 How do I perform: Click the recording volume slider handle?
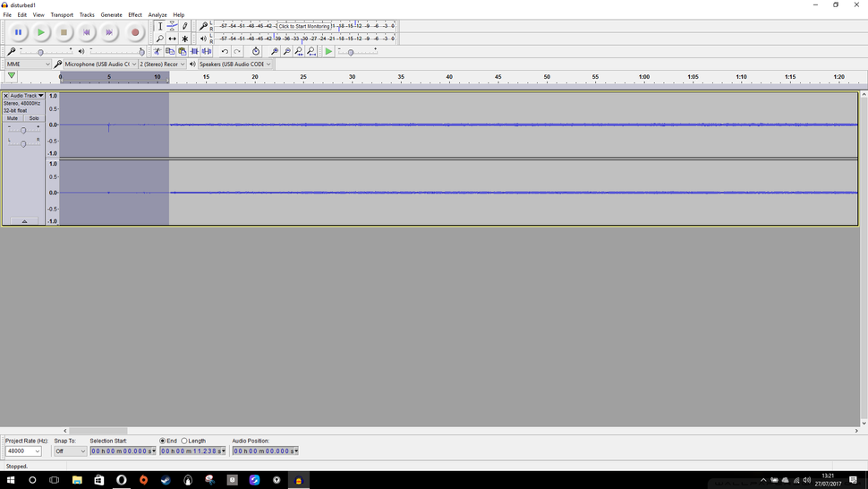40,52
